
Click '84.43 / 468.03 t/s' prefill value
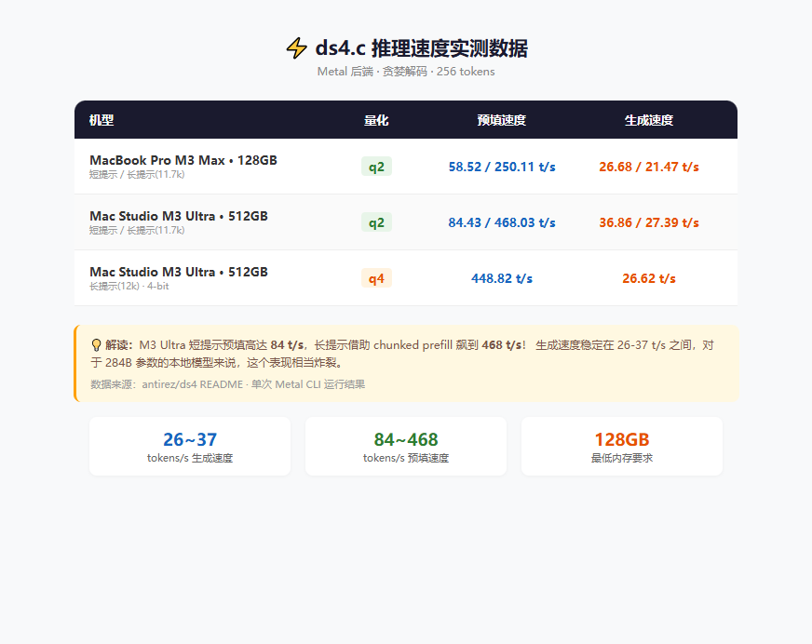pyautogui.click(x=502, y=222)
